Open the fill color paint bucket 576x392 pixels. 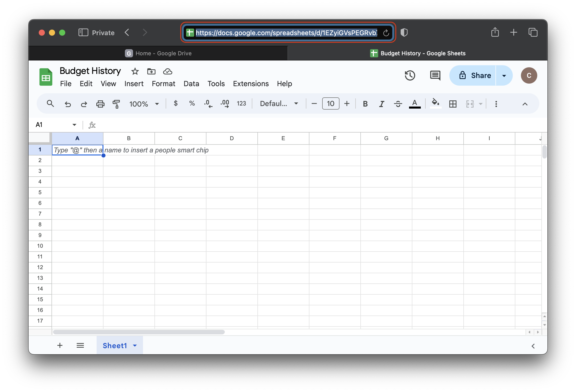point(435,103)
